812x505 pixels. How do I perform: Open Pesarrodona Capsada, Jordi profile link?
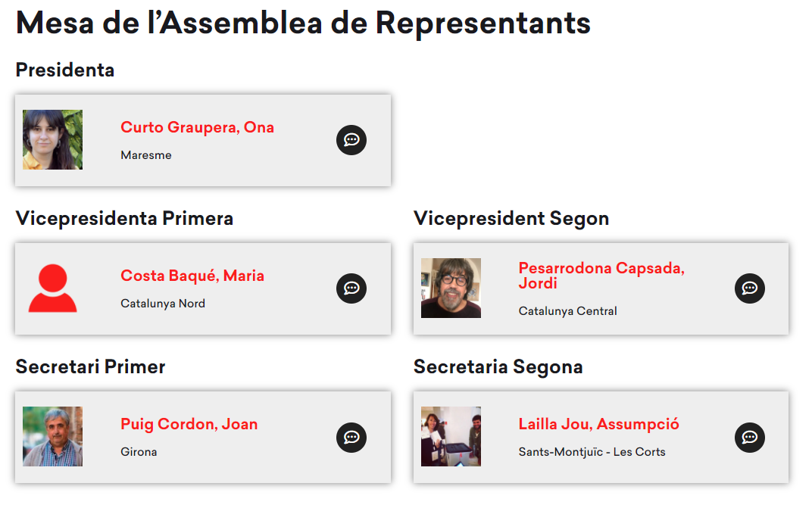601,276
